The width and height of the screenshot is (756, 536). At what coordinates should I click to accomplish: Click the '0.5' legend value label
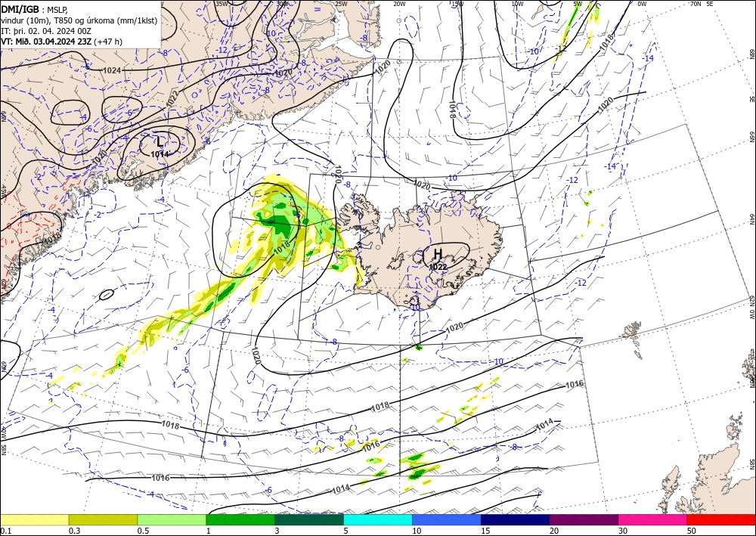click(x=143, y=531)
